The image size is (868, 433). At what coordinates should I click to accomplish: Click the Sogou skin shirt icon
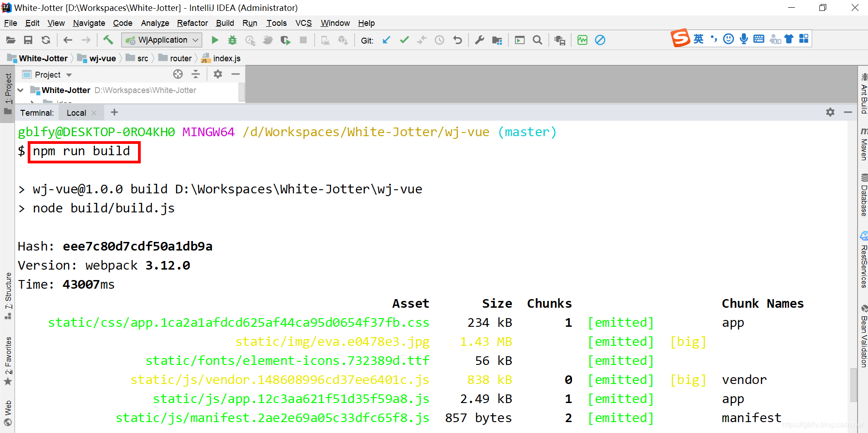(x=789, y=39)
